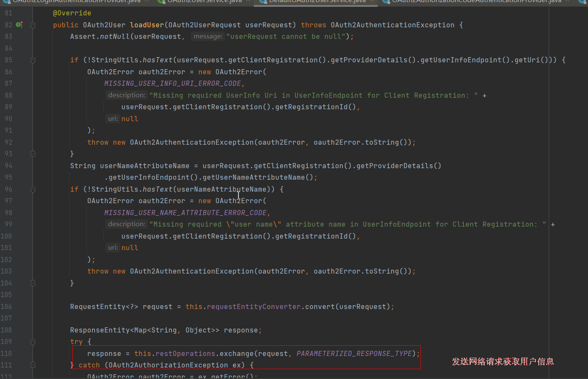Click the requestEntityConverter field reference
The width and height of the screenshot is (588, 379).
[253, 306]
